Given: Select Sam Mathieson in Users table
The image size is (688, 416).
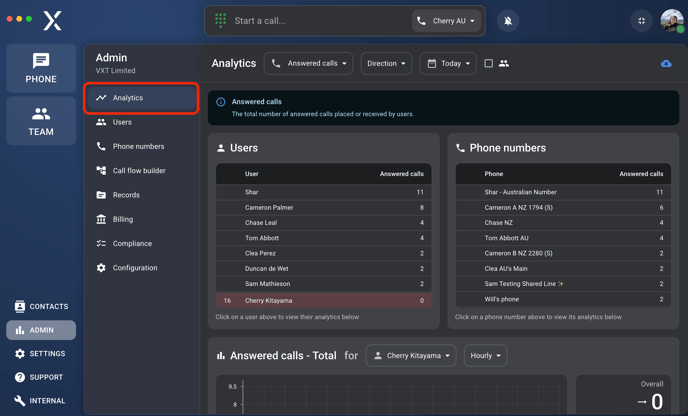Looking at the screenshot, I should point(323,284).
